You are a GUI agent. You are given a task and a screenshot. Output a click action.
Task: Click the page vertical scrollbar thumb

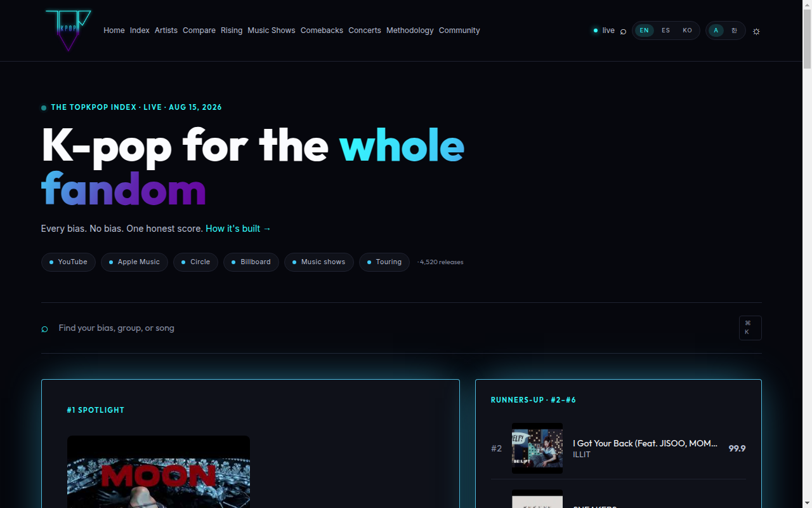tap(807, 38)
